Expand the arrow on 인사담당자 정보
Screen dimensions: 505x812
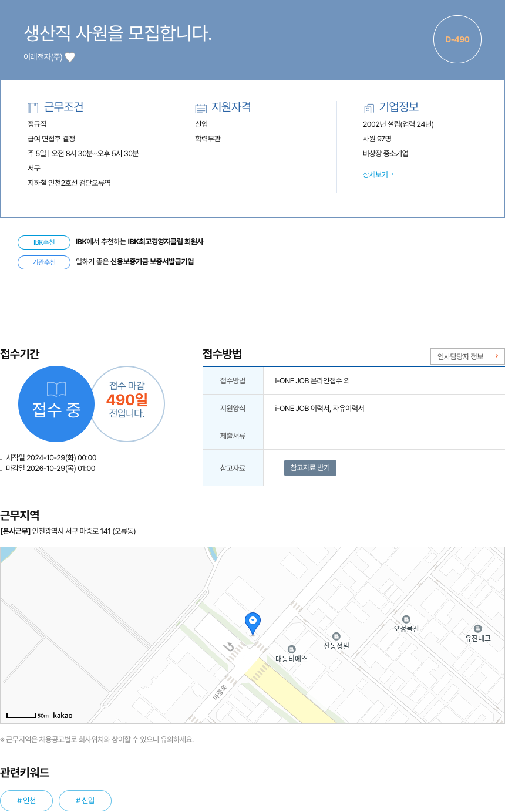tap(496, 356)
